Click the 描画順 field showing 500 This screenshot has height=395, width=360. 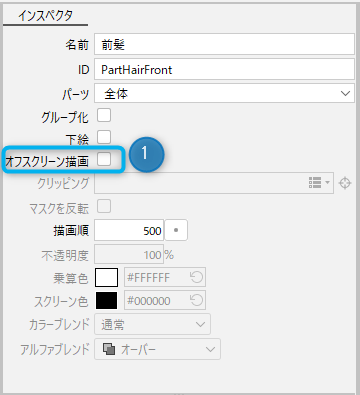(x=129, y=230)
